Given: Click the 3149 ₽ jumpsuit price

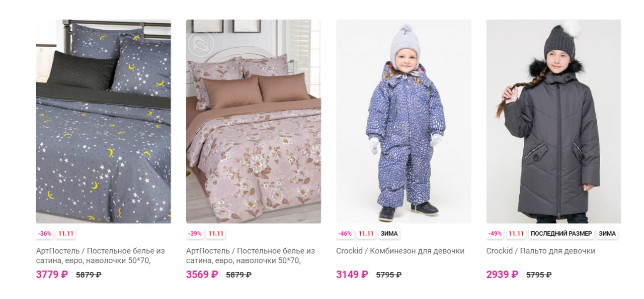Looking at the screenshot, I should pyautogui.click(x=352, y=274).
